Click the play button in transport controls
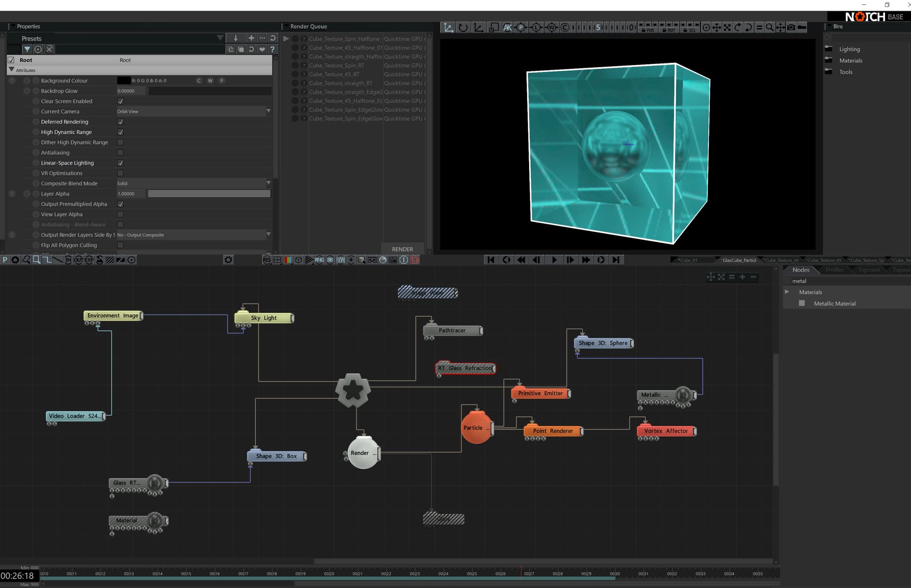 coord(554,260)
